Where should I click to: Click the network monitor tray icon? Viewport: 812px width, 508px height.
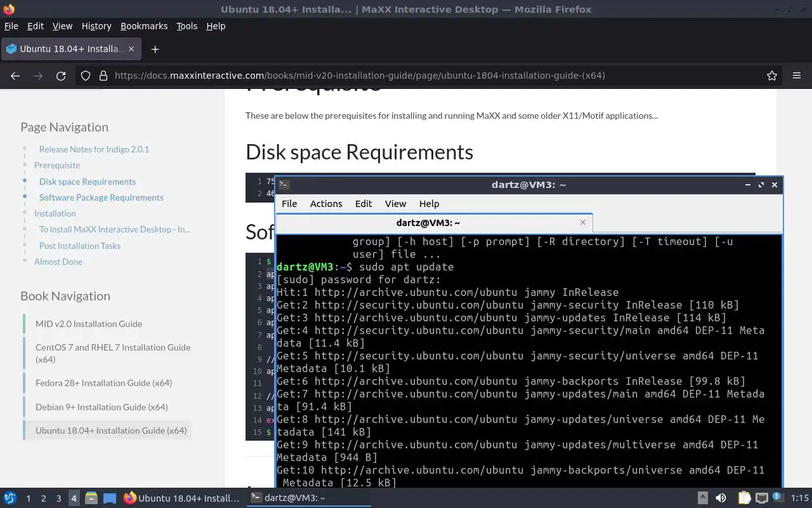click(x=762, y=498)
